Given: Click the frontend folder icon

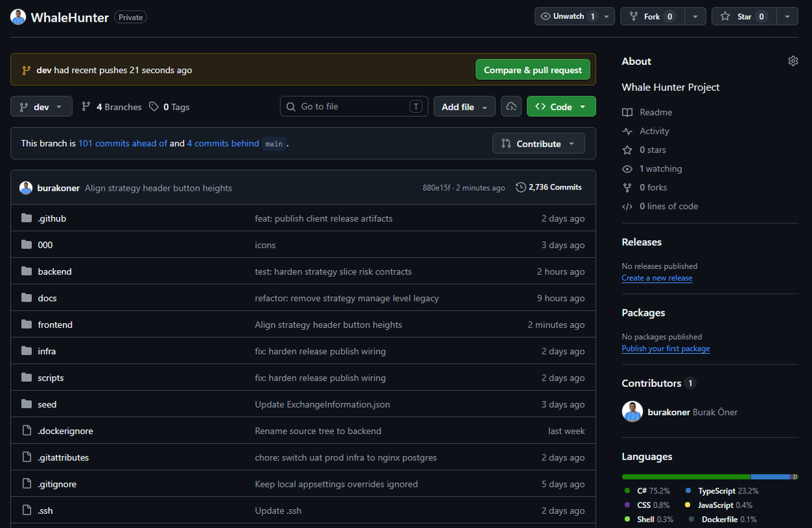Looking at the screenshot, I should 26,325.
